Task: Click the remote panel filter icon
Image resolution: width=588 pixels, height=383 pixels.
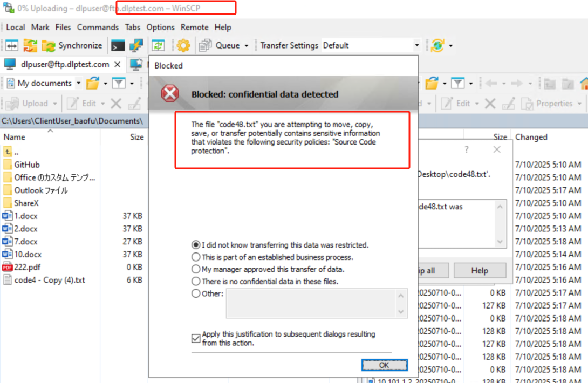Action: pos(458,83)
